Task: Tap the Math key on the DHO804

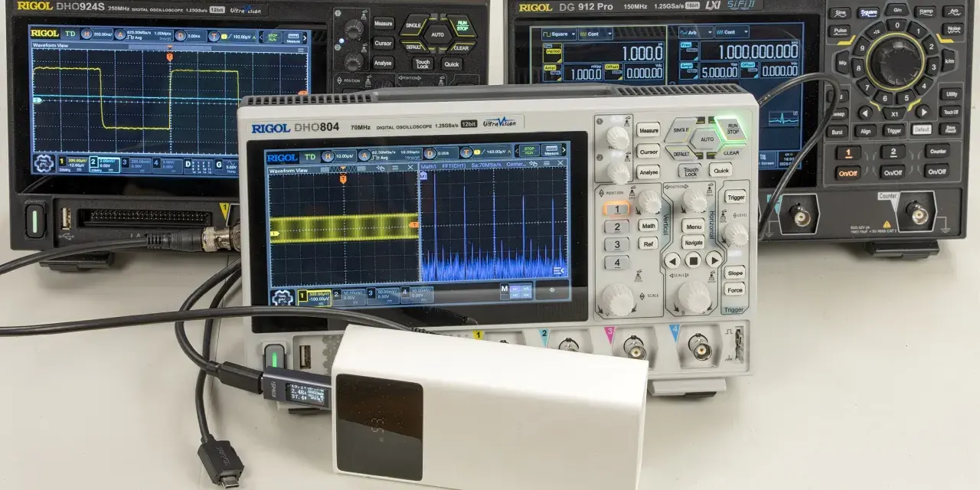Action: [x=648, y=225]
